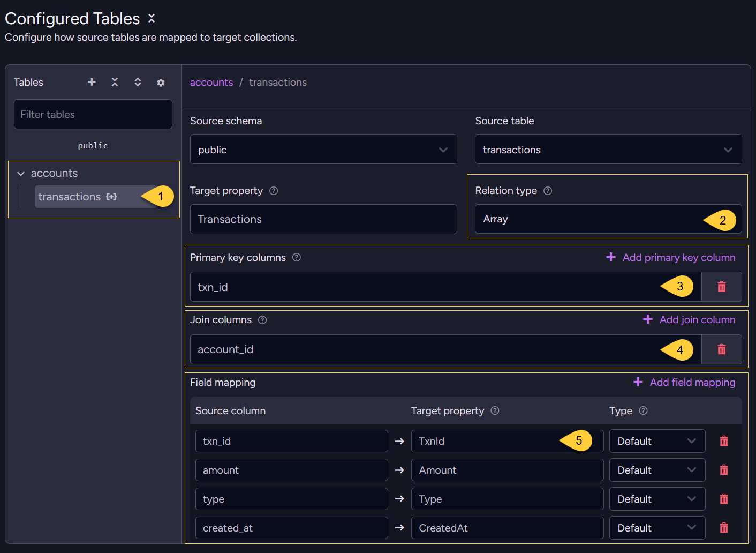Collapse all tables in the Tables panel
756x553 pixels.
(115, 81)
